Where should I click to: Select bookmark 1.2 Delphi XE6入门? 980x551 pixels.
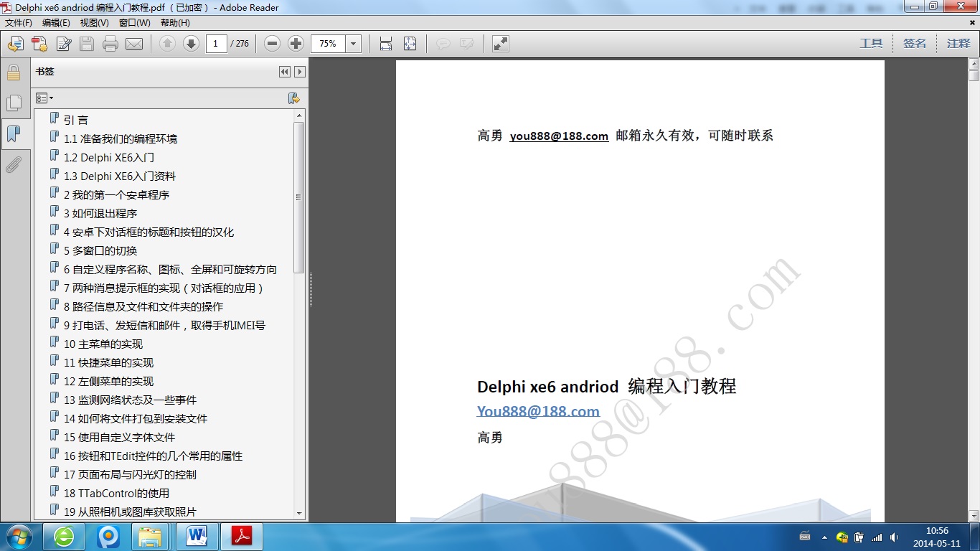click(109, 157)
